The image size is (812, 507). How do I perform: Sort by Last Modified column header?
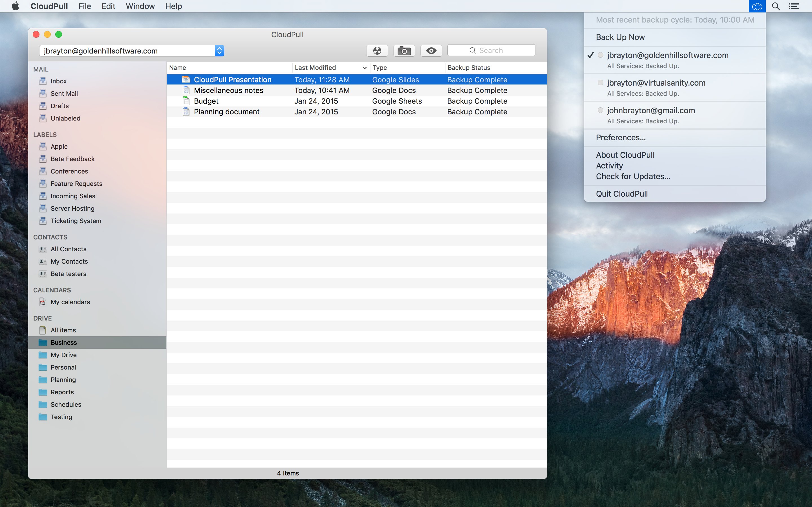coord(315,68)
